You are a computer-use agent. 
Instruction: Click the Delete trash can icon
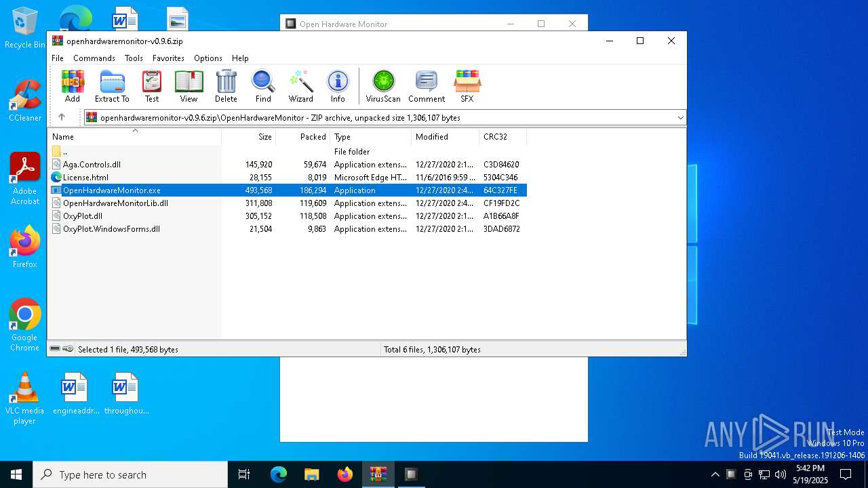click(x=226, y=86)
